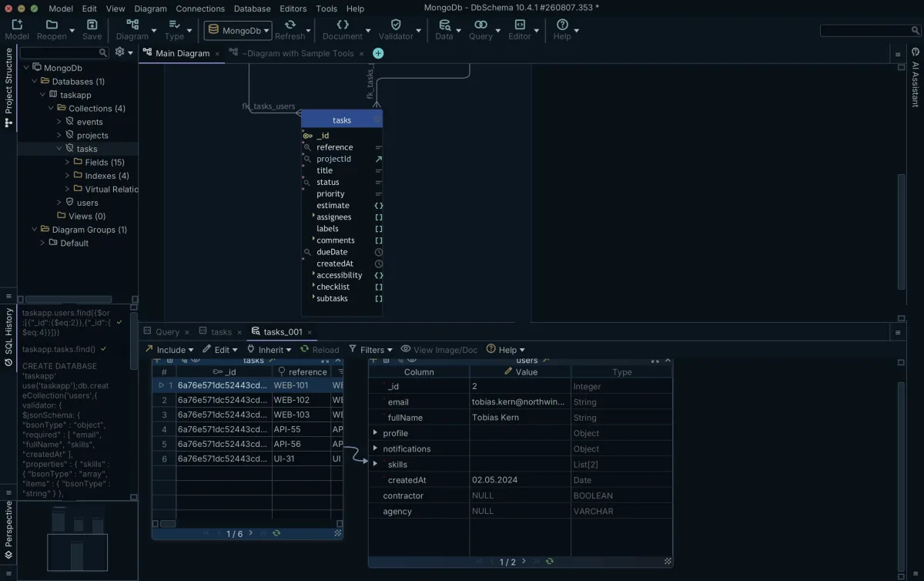Open the Include dropdown
The height and width of the screenshot is (581, 924).
pyautogui.click(x=169, y=350)
